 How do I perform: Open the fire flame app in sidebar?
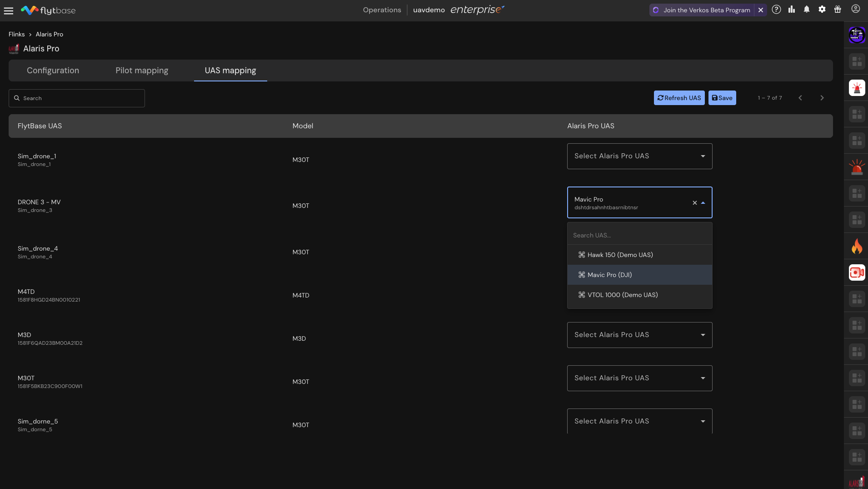click(857, 247)
